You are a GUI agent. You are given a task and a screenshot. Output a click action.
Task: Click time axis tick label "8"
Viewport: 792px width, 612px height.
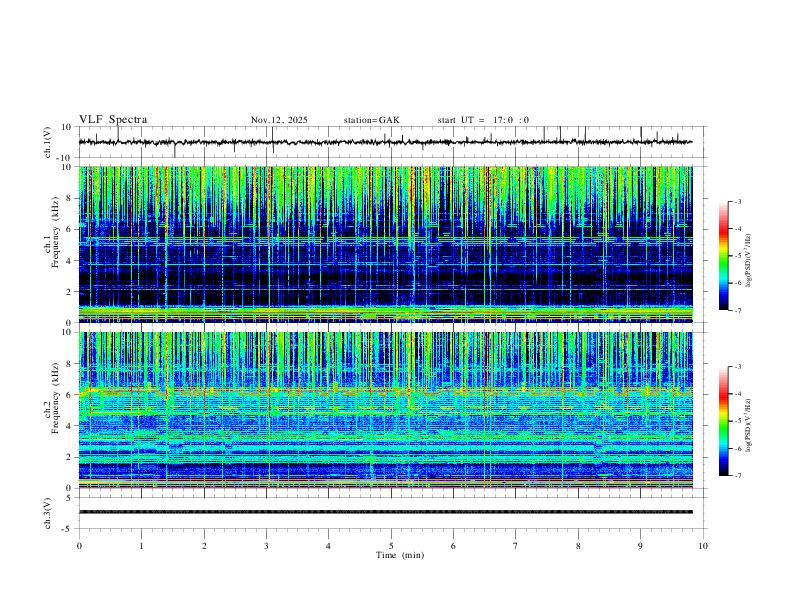[x=578, y=546]
